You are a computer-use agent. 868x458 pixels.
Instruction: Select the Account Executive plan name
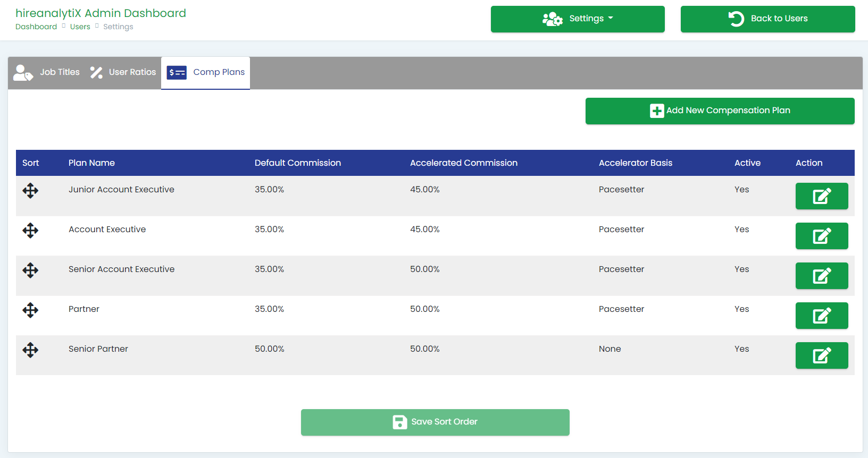[107, 230]
